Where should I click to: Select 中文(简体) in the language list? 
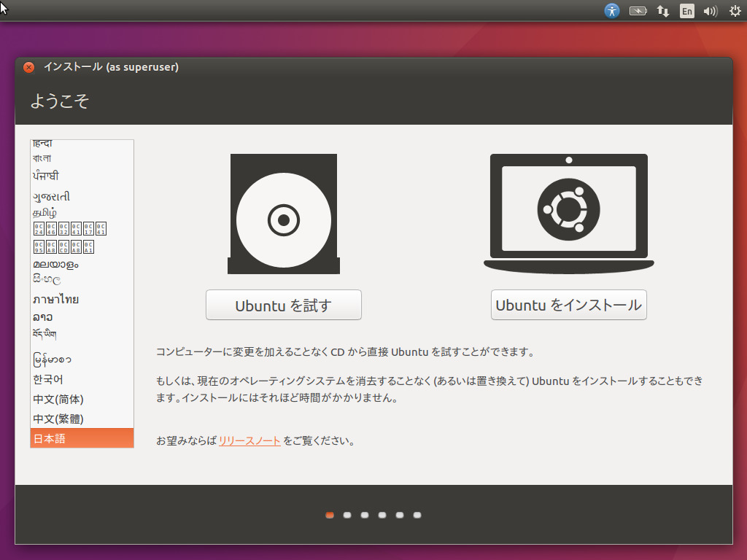tap(82, 399)
